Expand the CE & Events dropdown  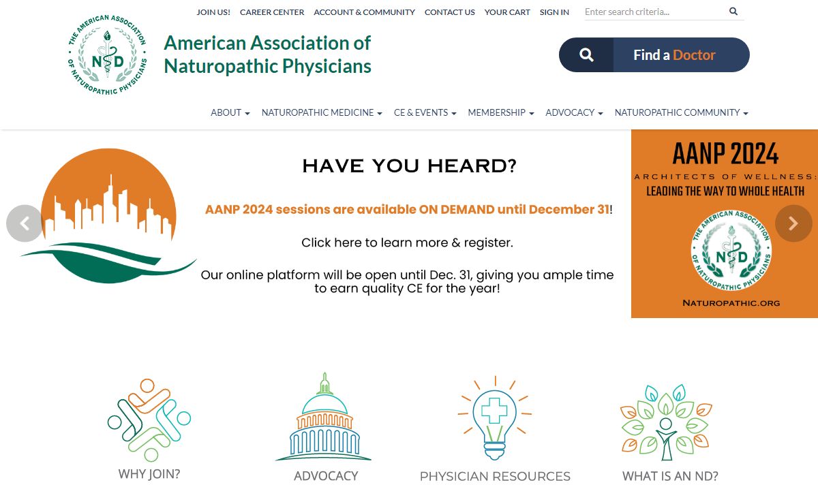[x=425, y=112]
